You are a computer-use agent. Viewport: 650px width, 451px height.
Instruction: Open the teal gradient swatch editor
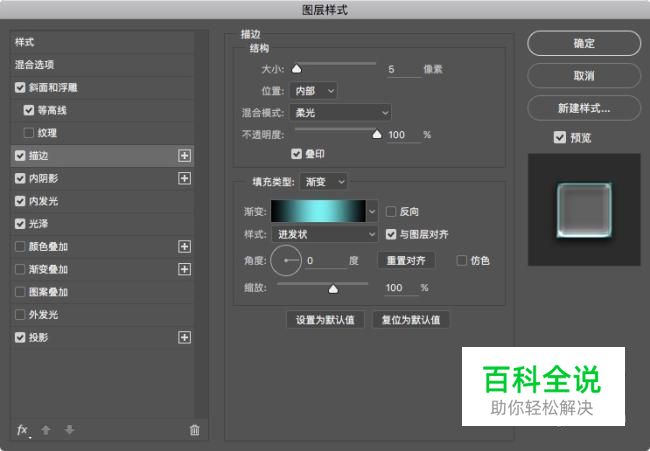click(x=318, y=211)
